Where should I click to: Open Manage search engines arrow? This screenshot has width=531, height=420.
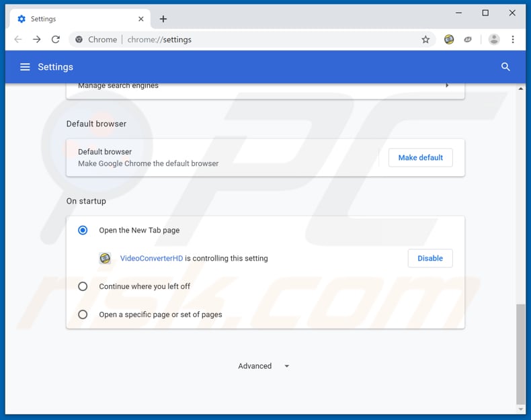[447, 85]
